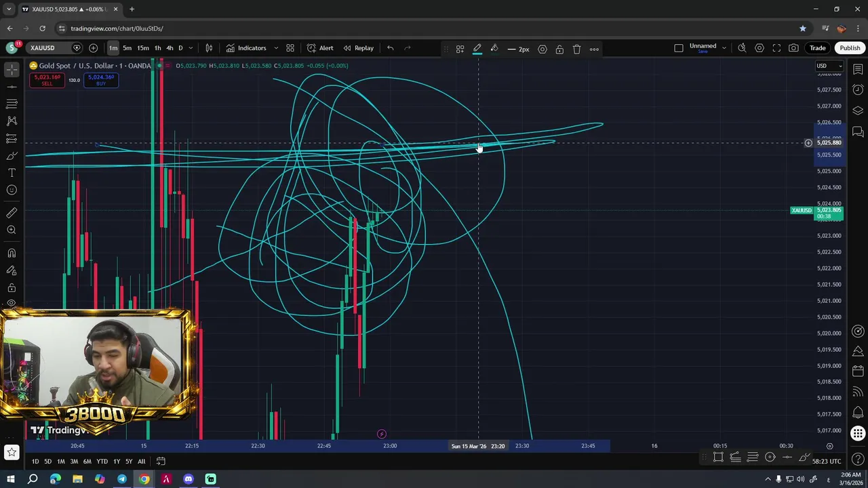Toggle the layout checkbox beside Unnamed

679,48
